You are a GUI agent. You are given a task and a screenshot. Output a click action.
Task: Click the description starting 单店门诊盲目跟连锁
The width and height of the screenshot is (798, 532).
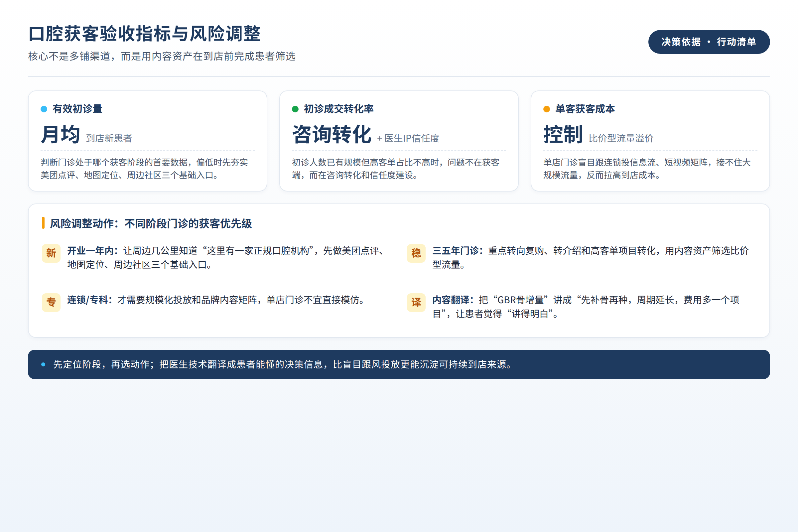point(647,169)
